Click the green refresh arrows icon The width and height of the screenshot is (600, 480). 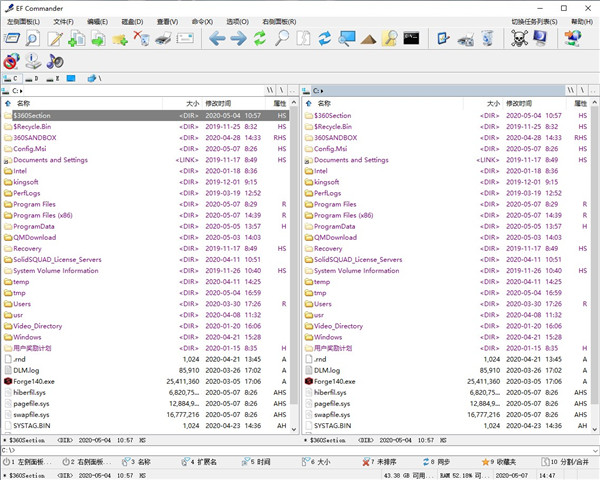260,39
